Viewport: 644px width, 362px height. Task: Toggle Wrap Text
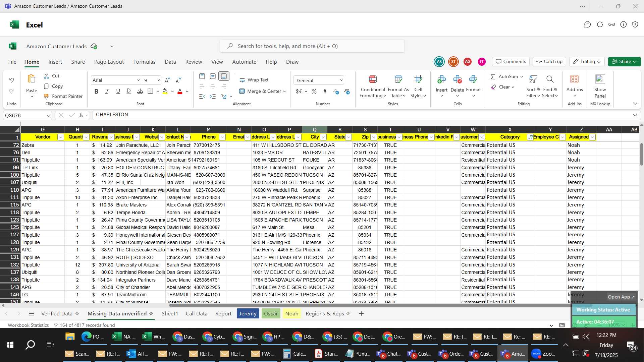(x=254, y=80)
